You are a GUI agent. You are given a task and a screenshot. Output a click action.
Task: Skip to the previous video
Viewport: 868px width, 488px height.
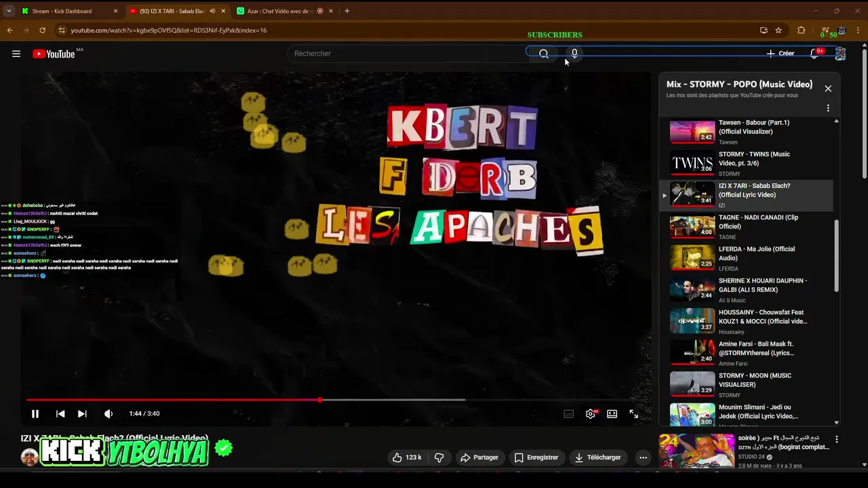60,413
